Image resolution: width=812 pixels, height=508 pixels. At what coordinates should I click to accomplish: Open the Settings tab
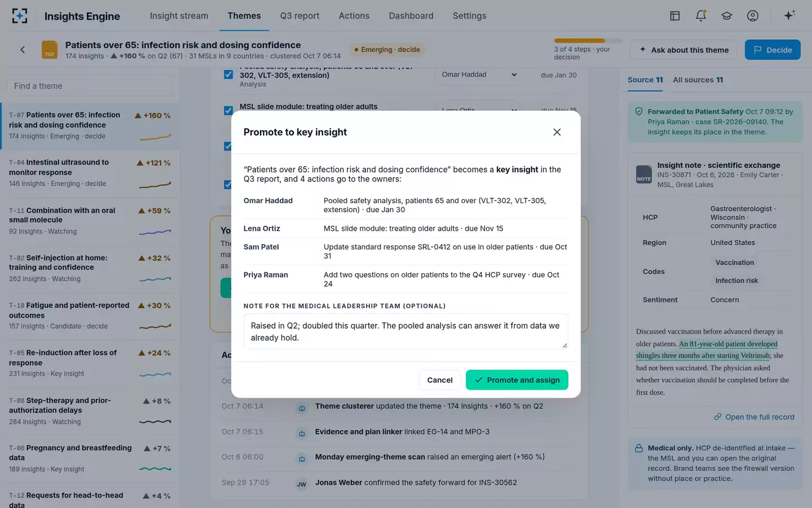click(469, 16)
